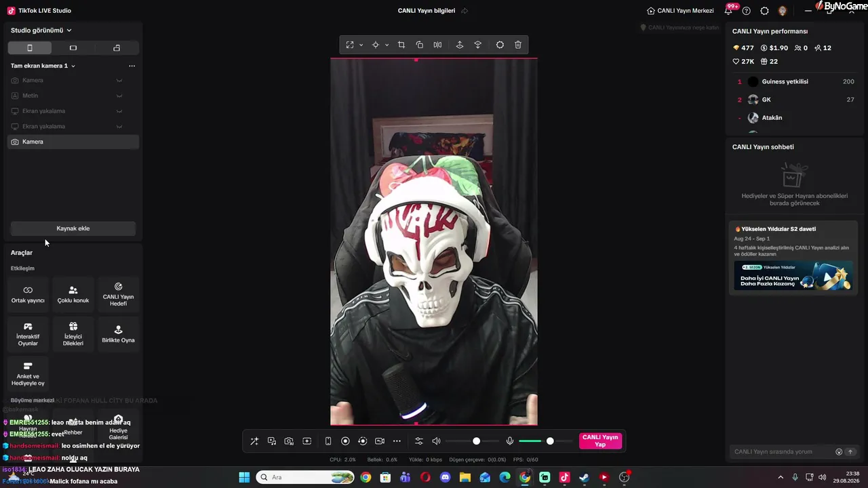Select the active Kamera source row

(73, 142)
